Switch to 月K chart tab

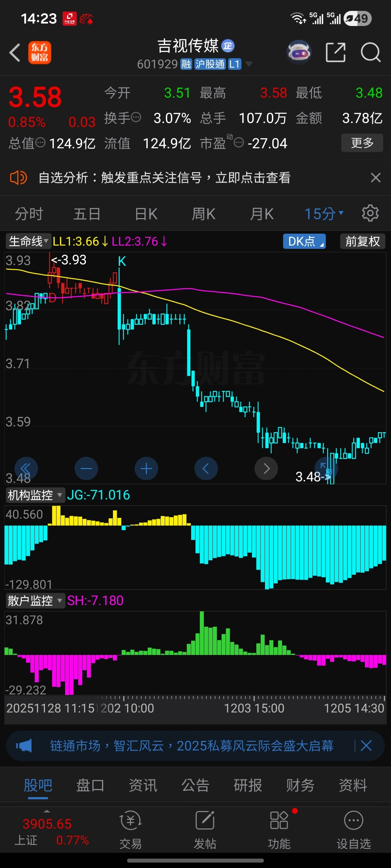[x=262, y=214]
